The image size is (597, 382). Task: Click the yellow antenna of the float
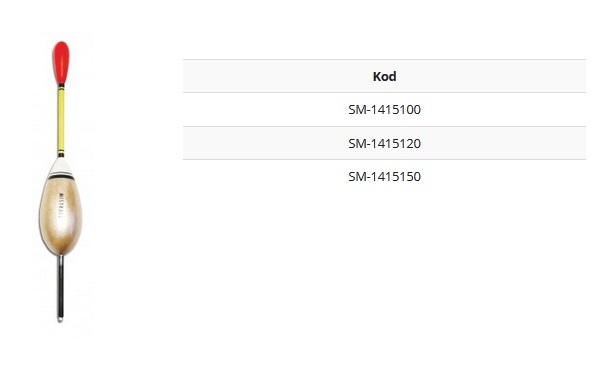click(x=61, y=120)
